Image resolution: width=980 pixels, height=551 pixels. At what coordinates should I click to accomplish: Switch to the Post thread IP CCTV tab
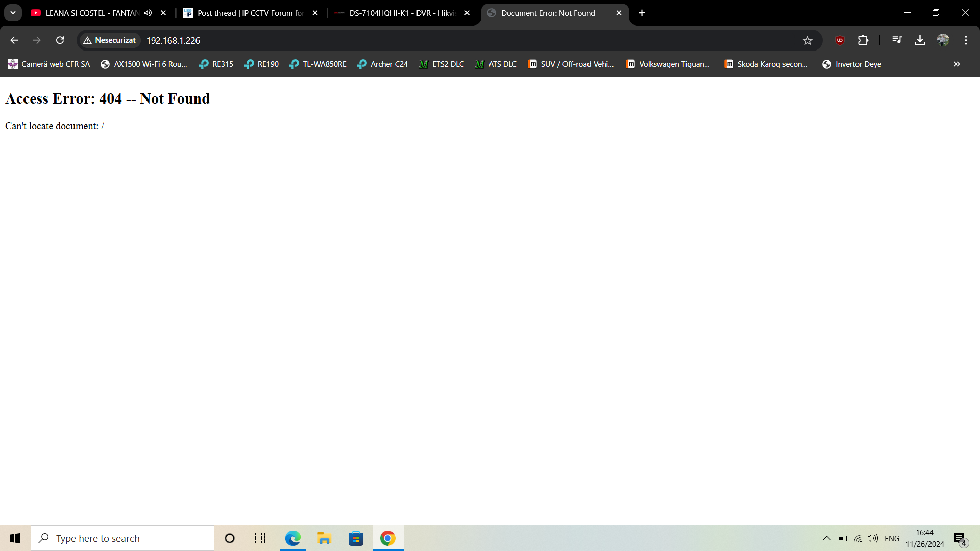point(249,13)
